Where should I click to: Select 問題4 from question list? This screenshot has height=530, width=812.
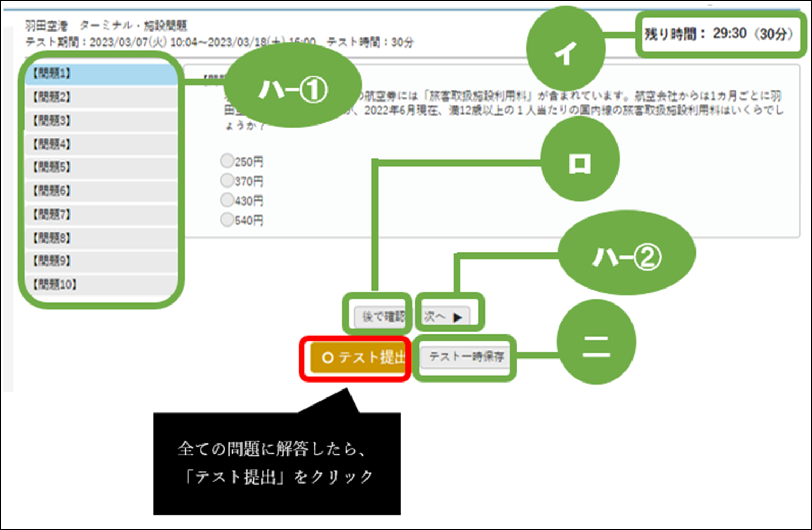click(x=100, y=144)
